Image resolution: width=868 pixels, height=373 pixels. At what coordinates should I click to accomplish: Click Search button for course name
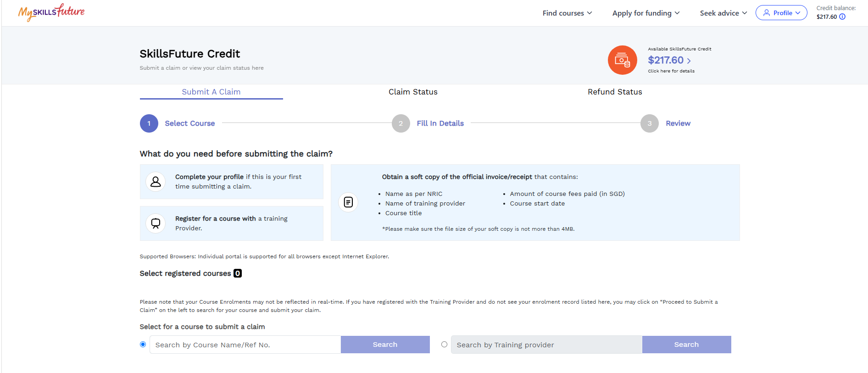pyautogui.click(x=385, y=345)
